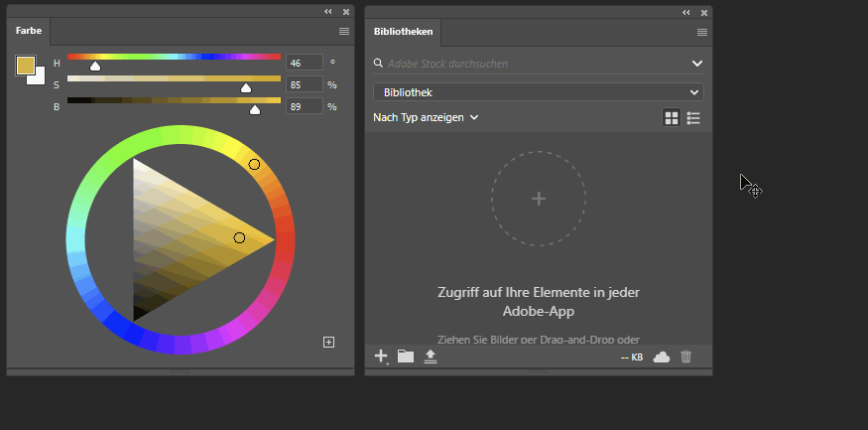This screenshot has height=430, width=868.
Task: Open the Bibliotheken panel flyout menu
Action: pyautogui.click(x=702, y=32)
